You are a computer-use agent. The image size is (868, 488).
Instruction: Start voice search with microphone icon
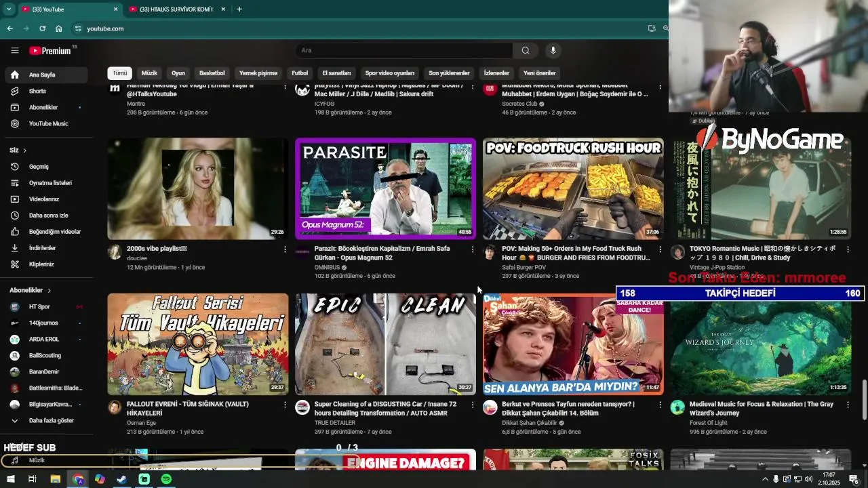pos(553,50)
